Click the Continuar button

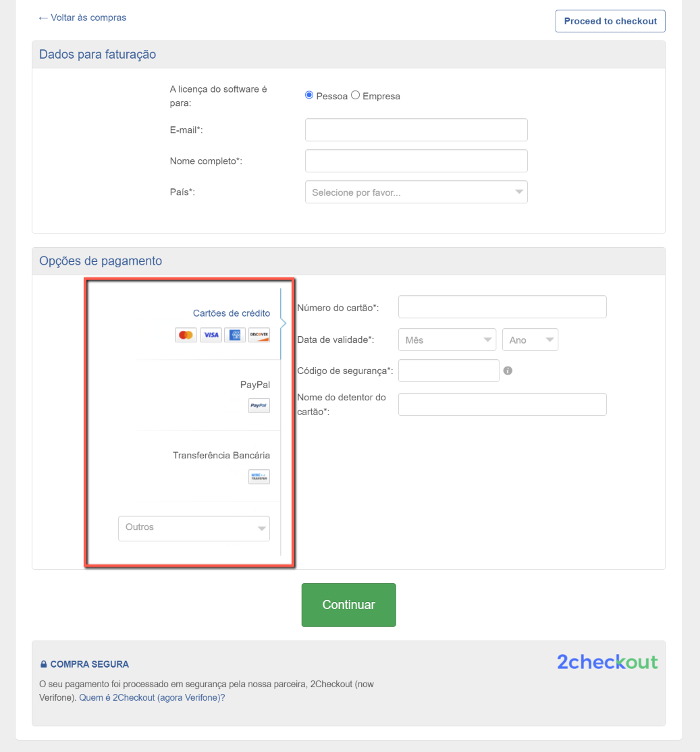(x=348, y=605)
